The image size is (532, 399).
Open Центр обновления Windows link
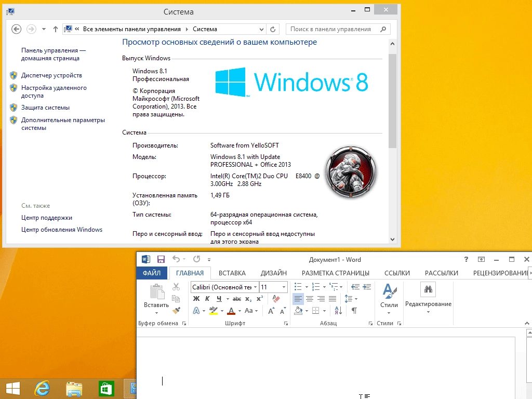(62, 230)
